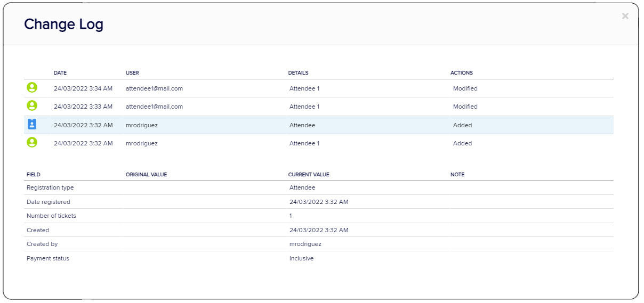Image resolution: width=644 pixels, height=303 pixels.
Task: Click the CURRENT VALUE column header
Action: click(309, 175)
